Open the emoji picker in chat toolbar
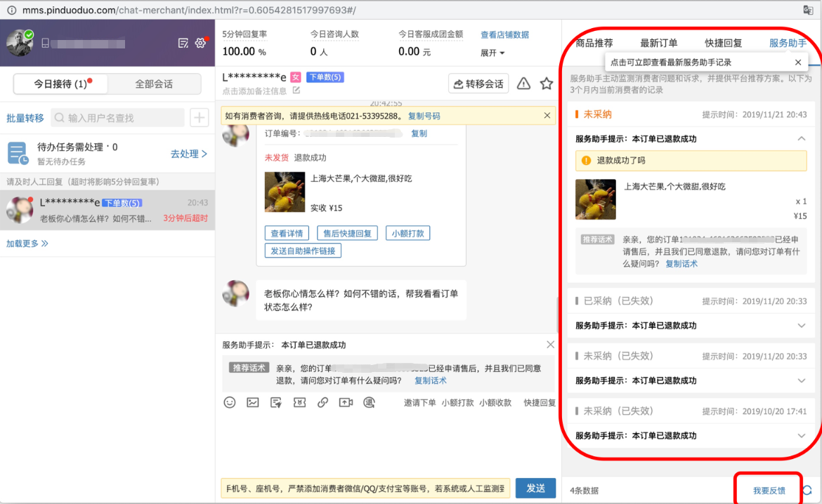 pyautogui.click(x=230, y=402)
